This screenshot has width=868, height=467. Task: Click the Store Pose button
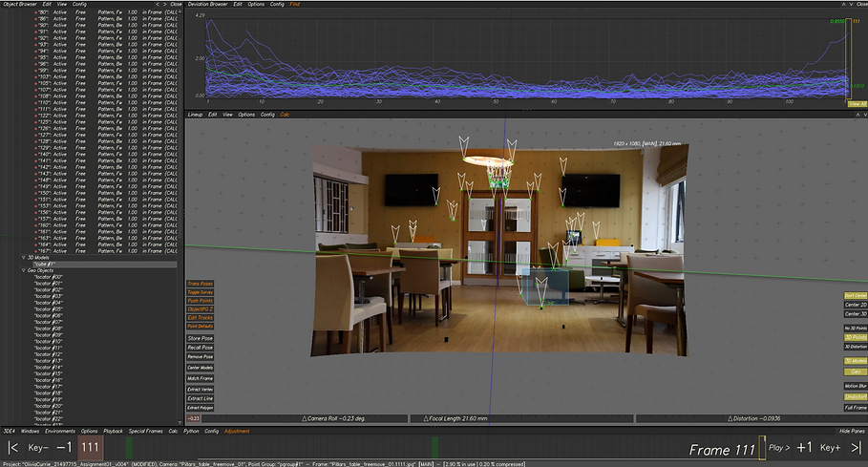pos(200,338)
